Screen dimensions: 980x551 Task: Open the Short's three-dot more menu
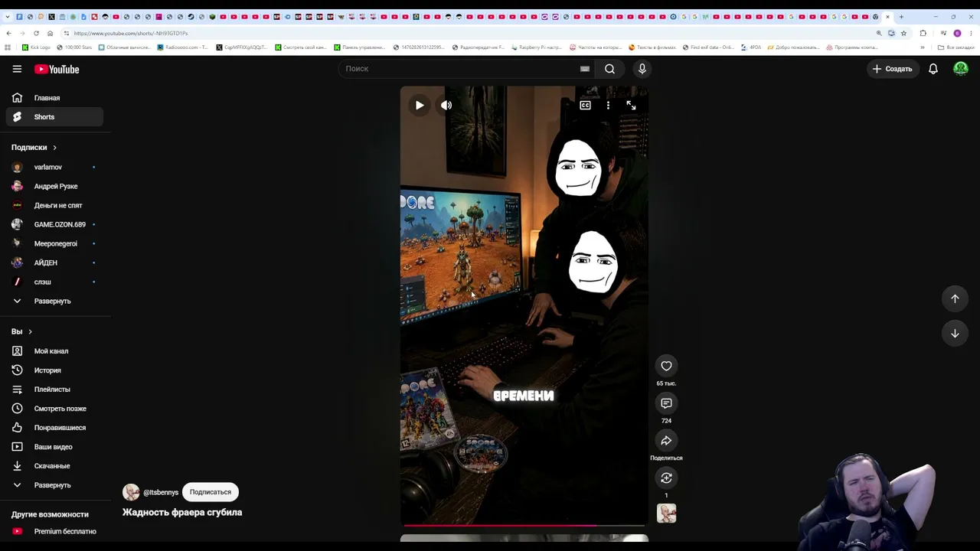(x=608, y=106)
